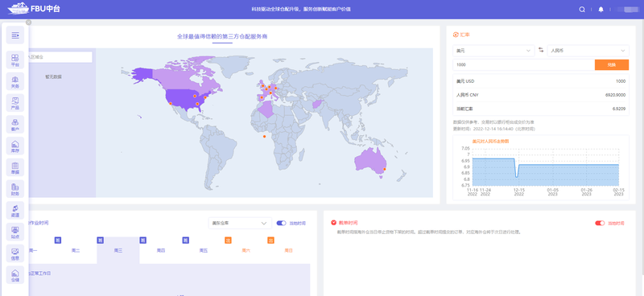Click the update time 2022-12-14 text
The height and width of the screenshot is (296, 644).
click(494, 129)
